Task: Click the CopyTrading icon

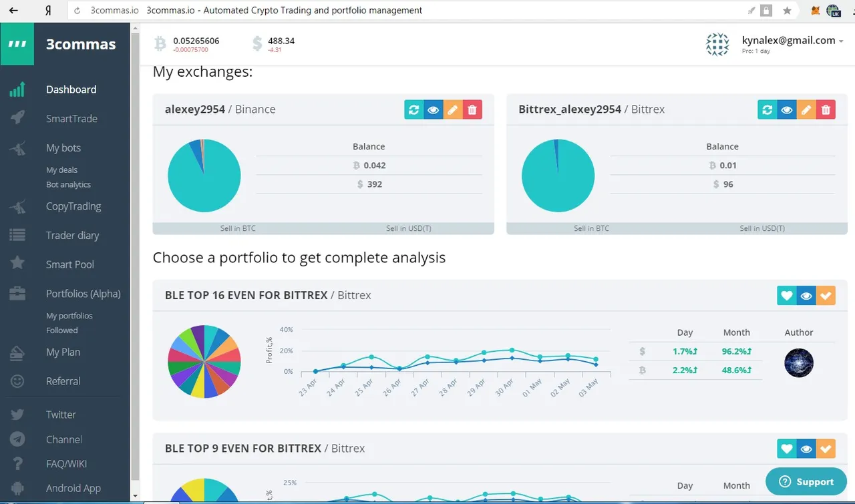Action: coord(17,207)
